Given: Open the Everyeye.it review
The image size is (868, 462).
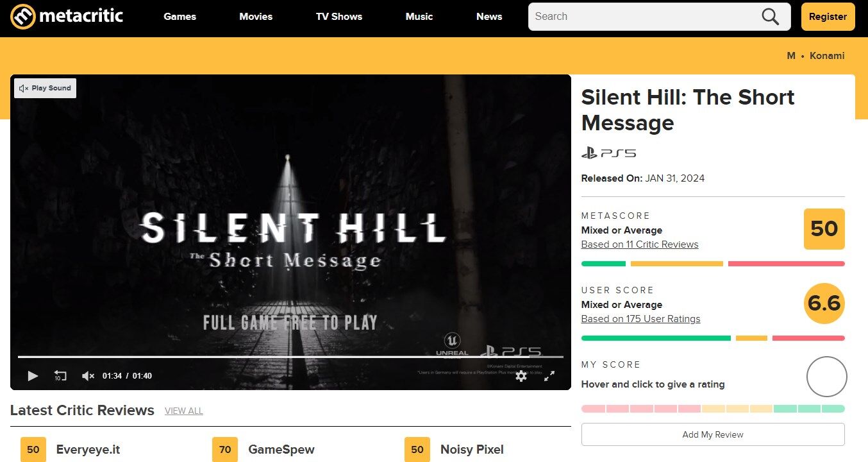Looking at the screenshot, I should [x=88, y=450].
